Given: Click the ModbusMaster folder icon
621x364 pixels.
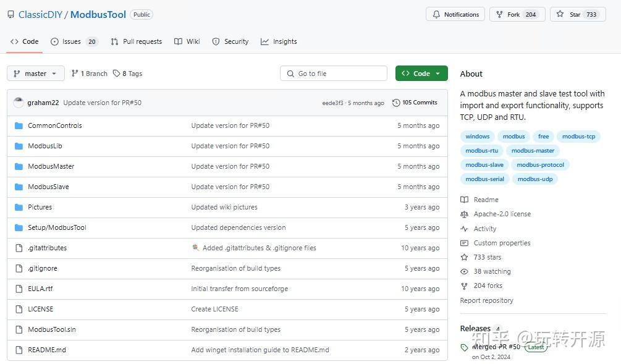Looking at the screenshot, I should point(19,166).
